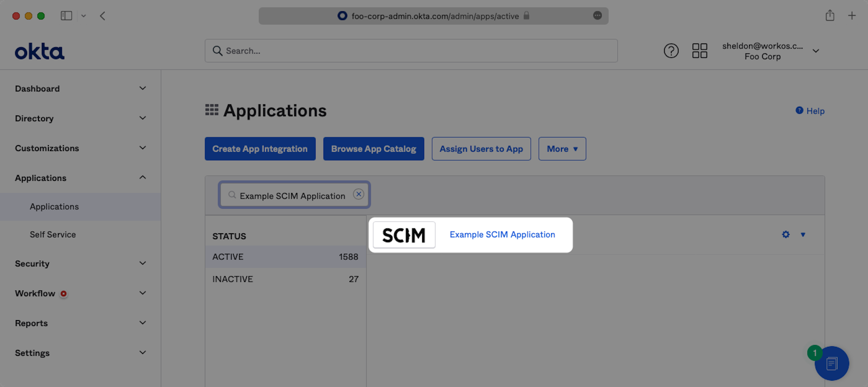Open the help question mark icon
The height and width of the screenshot is (387, 868).
tap(671, 51)
